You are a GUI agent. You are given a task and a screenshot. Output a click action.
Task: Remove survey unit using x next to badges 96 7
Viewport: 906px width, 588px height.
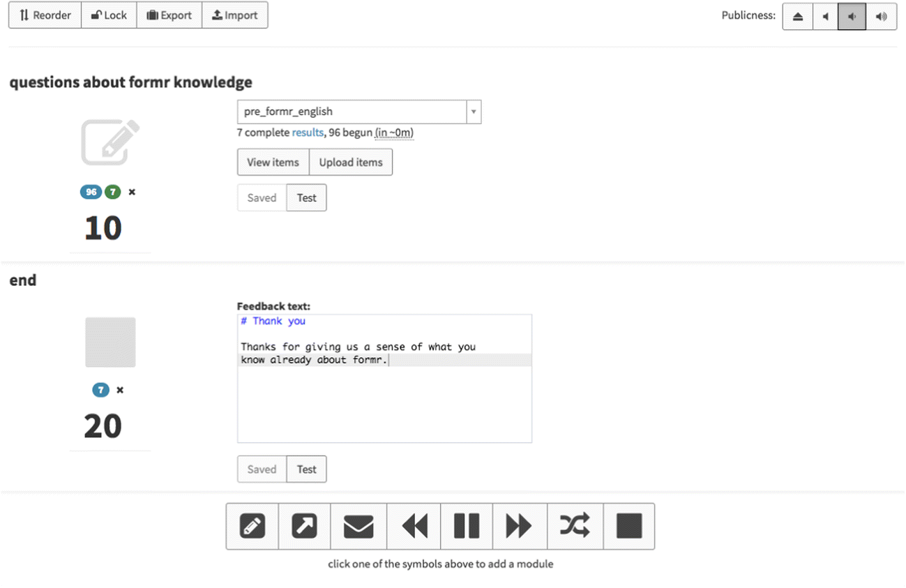(132, 192)
